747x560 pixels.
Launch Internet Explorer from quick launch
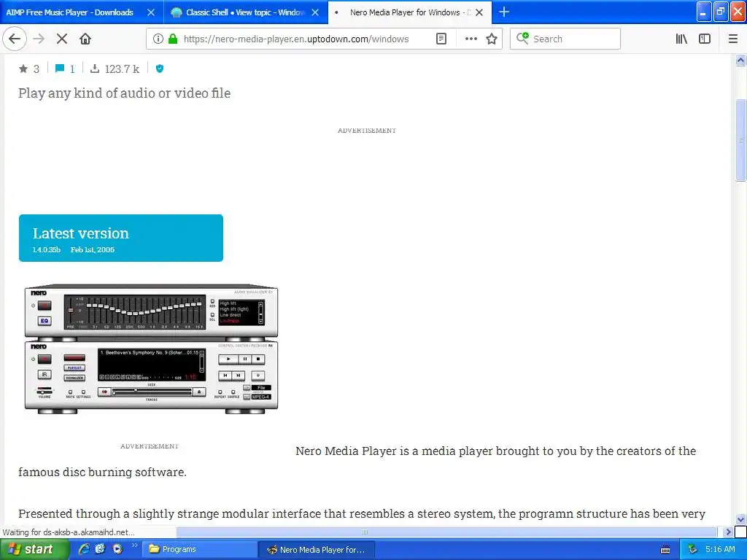pos(84,549)
